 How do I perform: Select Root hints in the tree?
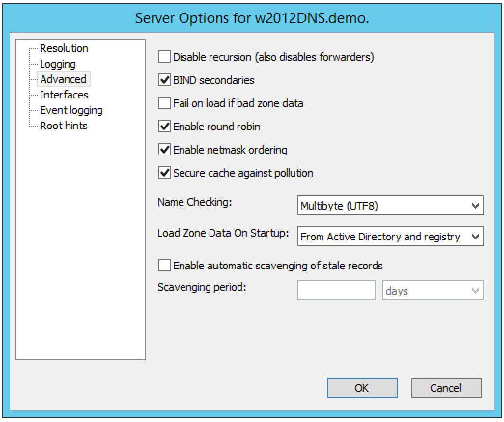click(63, 126)
